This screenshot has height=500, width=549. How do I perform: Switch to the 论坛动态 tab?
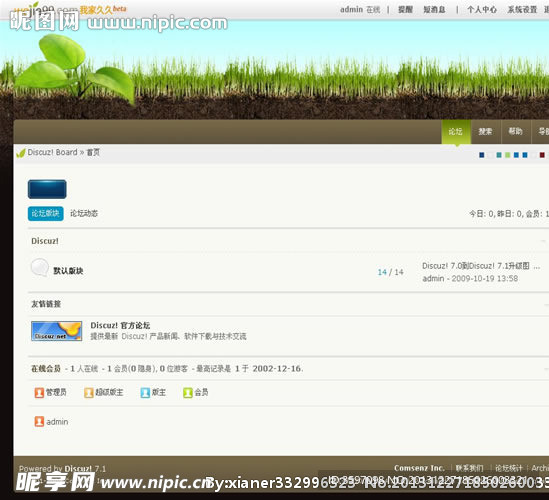pos(84,213)
